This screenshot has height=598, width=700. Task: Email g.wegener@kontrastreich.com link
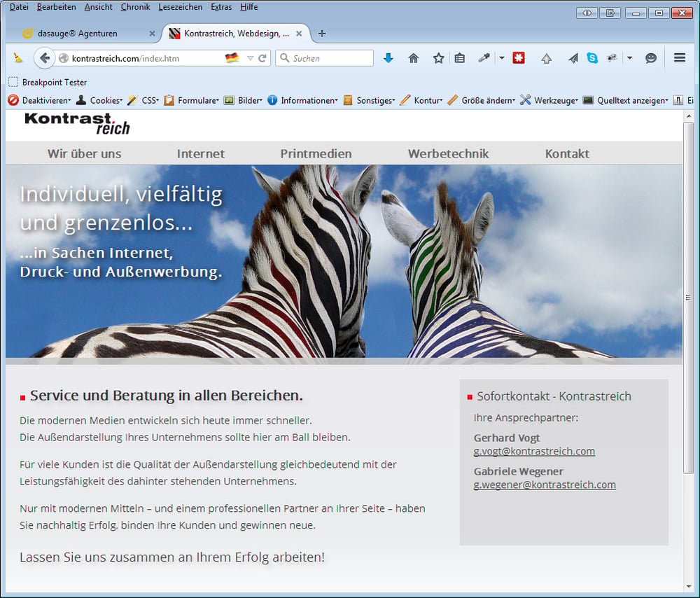pyautogui.click(x=545, y=485)
